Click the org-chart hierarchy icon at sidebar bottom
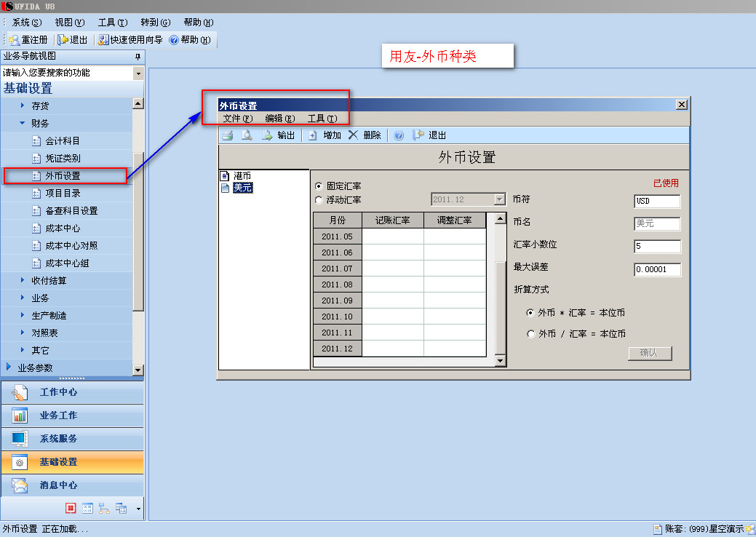The width and height of the screenshot is (756, 537). tap(104, 508)
